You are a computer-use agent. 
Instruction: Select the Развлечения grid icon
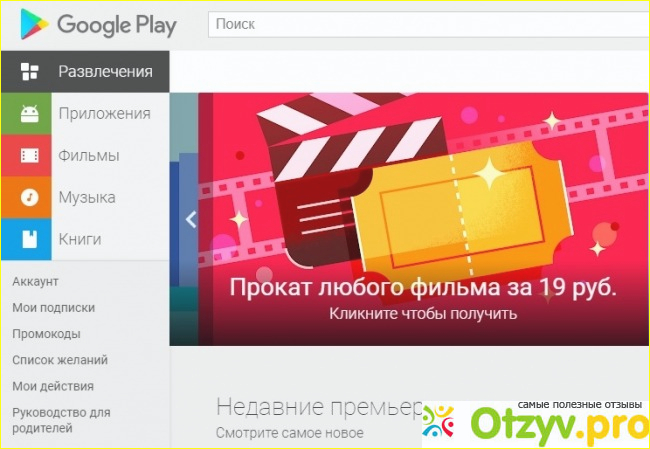coord(29,72)
